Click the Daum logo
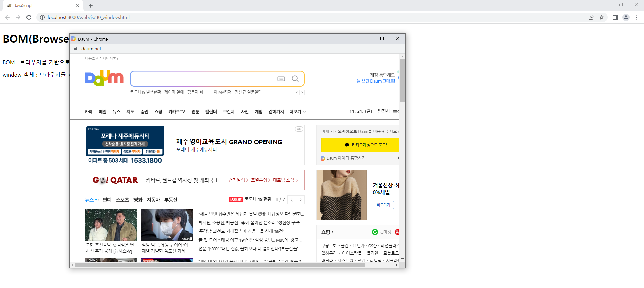Image resolution: width=644 pixels, height=288 pixels. point(104,78)
